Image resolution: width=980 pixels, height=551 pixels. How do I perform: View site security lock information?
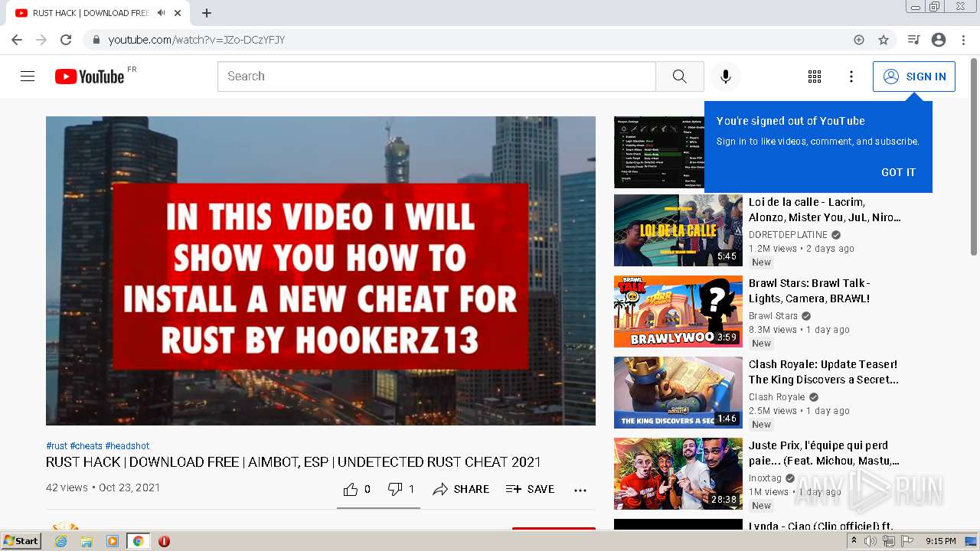pyautogui.click(x=96, y=40)
